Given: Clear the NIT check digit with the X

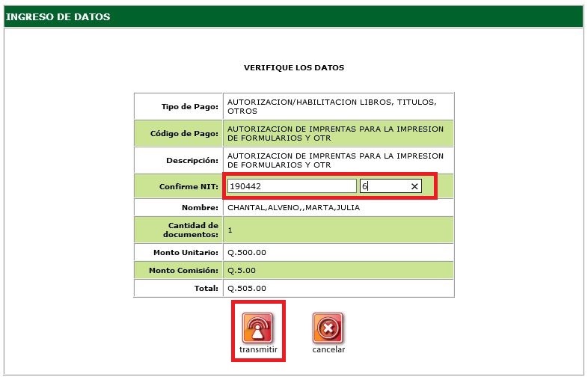Looking at the screenshot, I should tap(414, 186).
